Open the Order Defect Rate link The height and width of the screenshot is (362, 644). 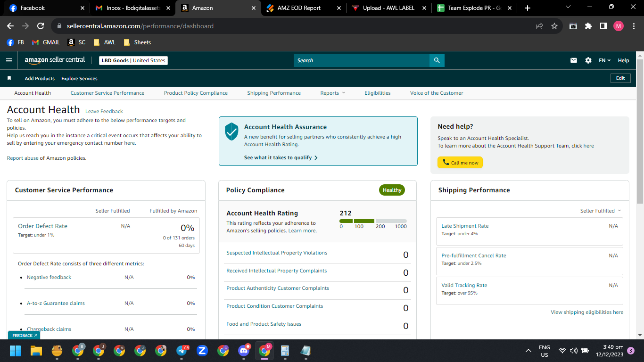coord(42,226)
